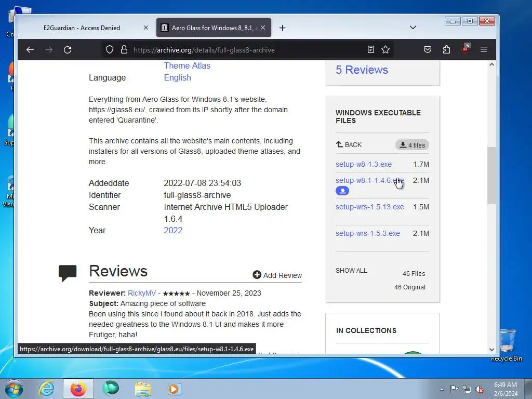The height and width of the screenshot is (399, 532).
Task: Click the WINDOWS EXECUTABLE FILES heading
Action: pos(378,117)
